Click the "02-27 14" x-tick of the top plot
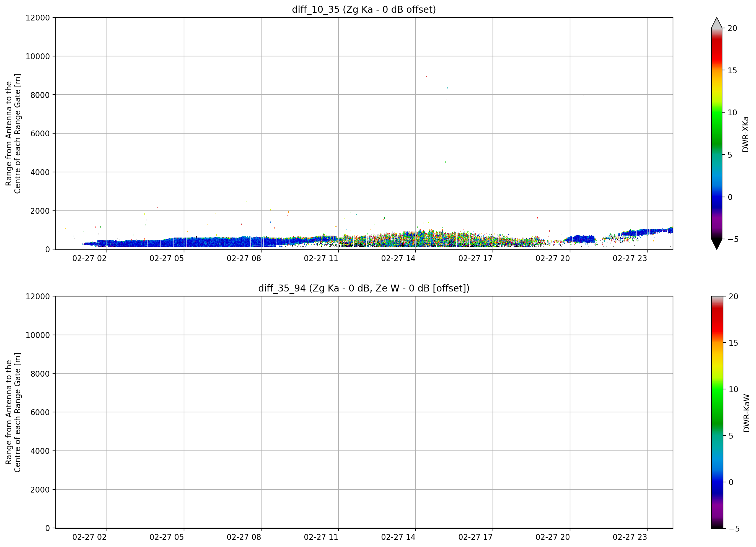Screen dimensions: 756x547 [x=398, y=259]
